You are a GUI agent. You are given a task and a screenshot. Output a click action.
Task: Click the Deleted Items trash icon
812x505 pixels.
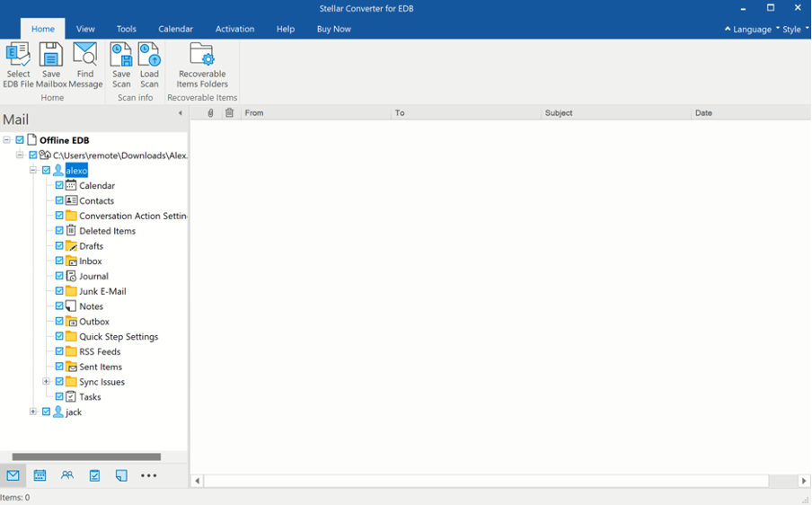coord(71,231)
